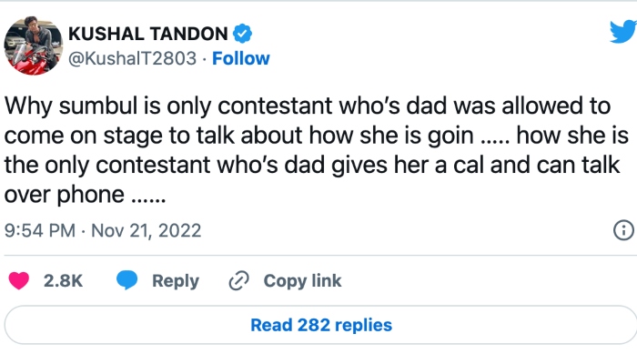
Task: Visit the @KushalT2803 handle
Action: coord(134,58)
